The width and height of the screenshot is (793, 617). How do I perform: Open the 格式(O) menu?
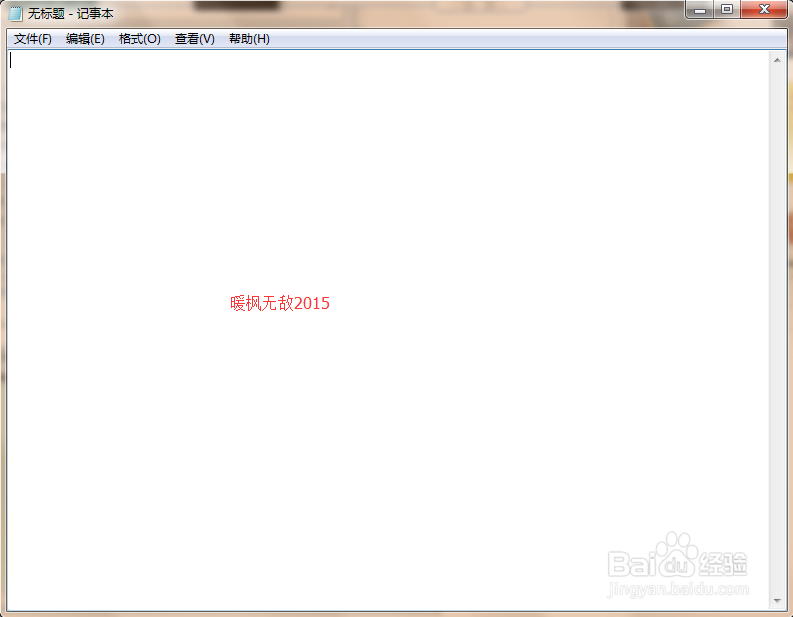(x=140, y=39)
